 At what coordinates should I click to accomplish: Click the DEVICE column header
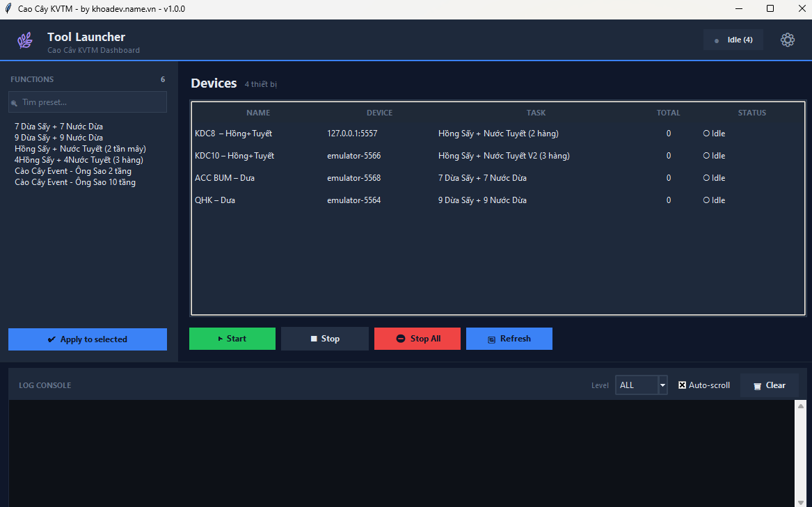[380, 113]
